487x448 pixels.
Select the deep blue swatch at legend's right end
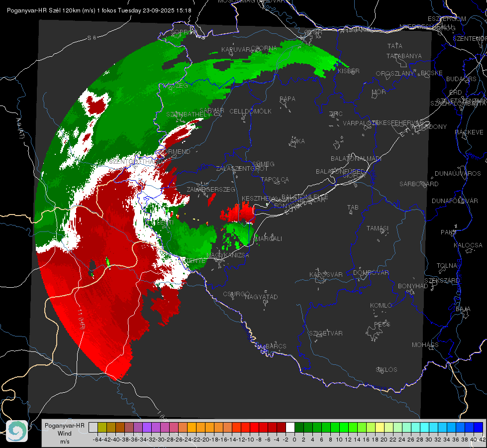coord(479,427)
